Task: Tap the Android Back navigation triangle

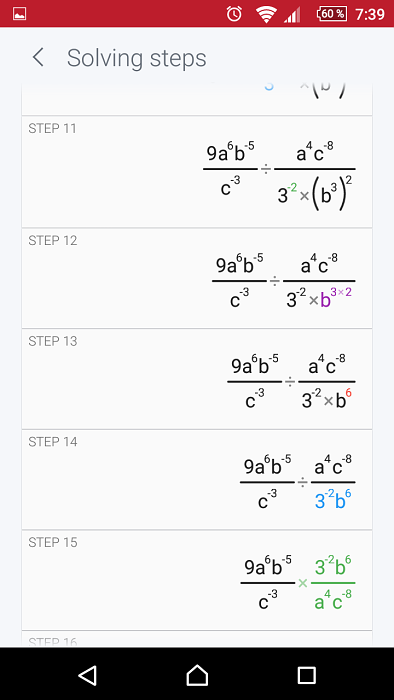Action: click(x=87, y=675)
